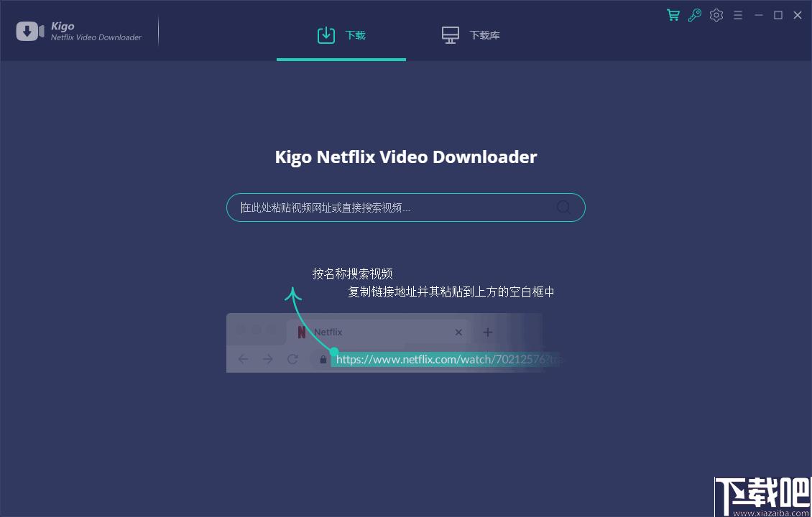
Task: Click the Kigo Netflix Video Downloader heading
Action: pyautogui.click(x=405, y=157)
